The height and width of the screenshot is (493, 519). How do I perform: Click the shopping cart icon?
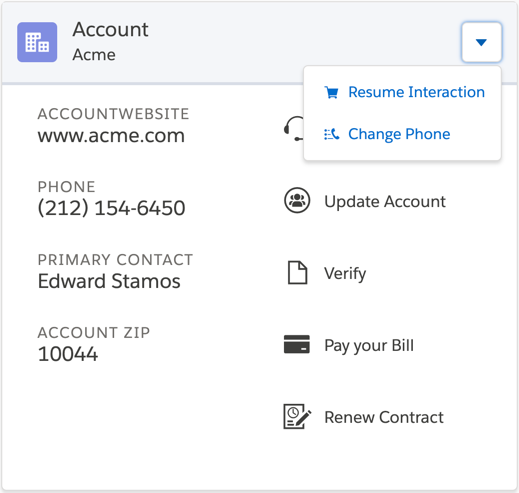coord(332,92)
